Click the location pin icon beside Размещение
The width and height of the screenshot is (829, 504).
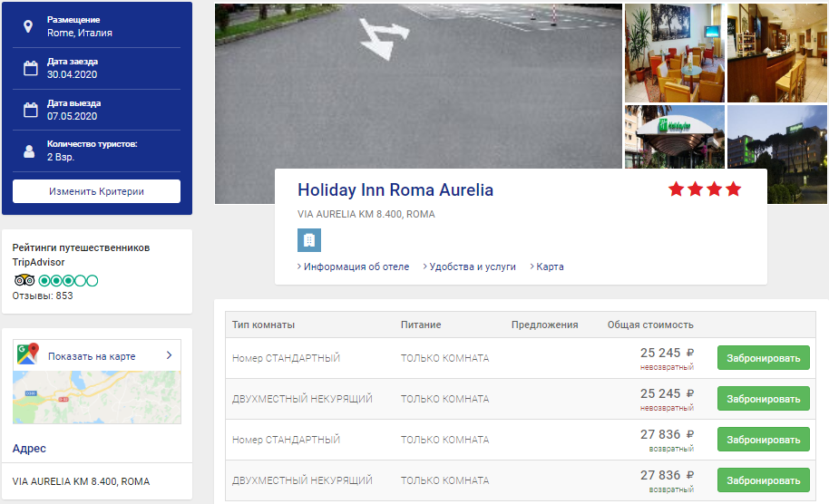click(x=28, y=26)
